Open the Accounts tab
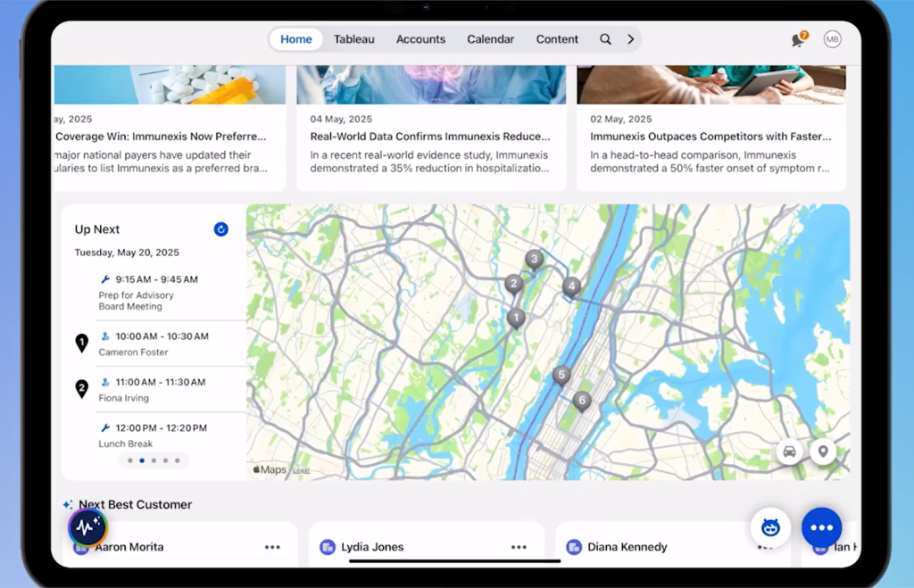The width and height of the screenshot is (914, 588). pyautogui.click(x=421, y=39)
